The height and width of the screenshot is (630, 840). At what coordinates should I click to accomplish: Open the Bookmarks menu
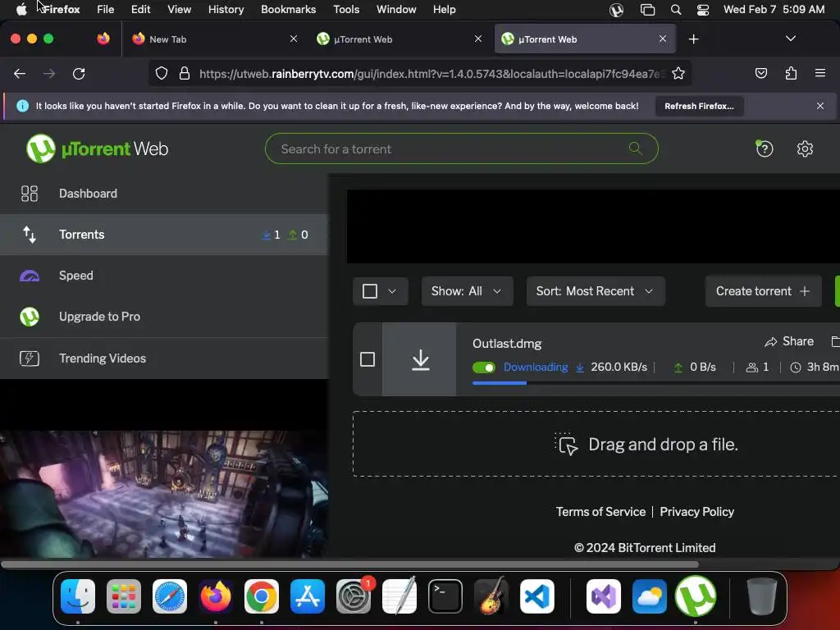(288, 10)
